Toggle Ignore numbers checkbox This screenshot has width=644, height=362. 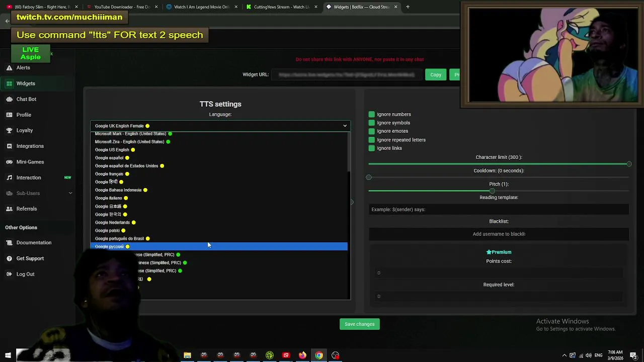coord(372,114)
